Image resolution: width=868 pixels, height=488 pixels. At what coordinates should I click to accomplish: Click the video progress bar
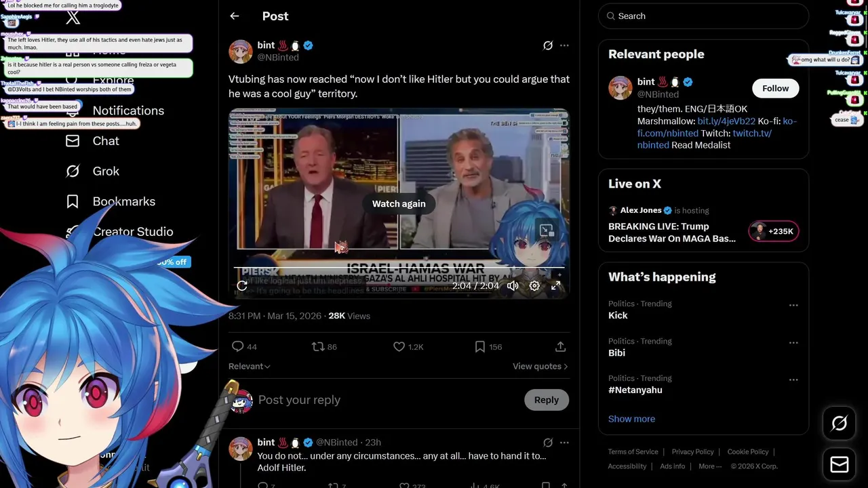[399, 268]
